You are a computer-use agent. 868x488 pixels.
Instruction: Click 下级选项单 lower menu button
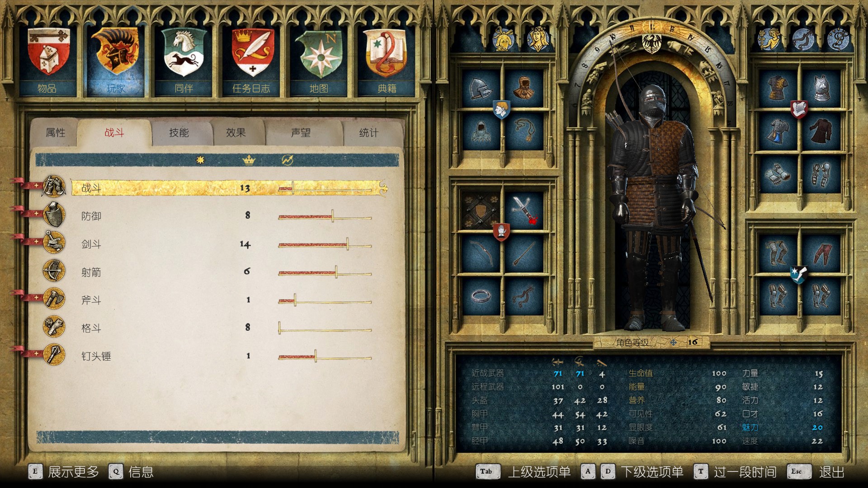(x=632, y=472)
